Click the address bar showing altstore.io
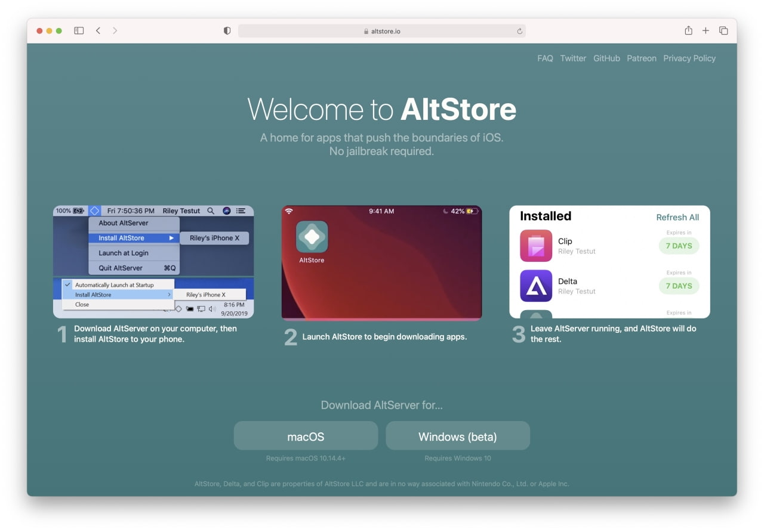The width and height of the screenshot is (764, 532). point(382,31)
